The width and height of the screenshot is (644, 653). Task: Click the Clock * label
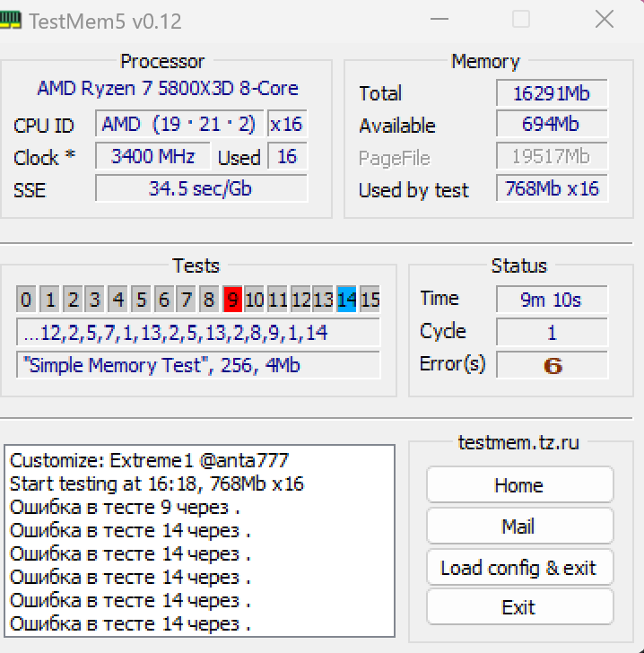pyautogui.click(x=44, y=158)
